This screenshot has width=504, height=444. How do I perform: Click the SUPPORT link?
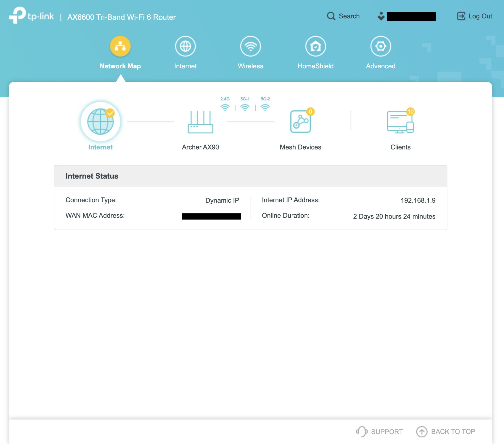click(380, 431)
